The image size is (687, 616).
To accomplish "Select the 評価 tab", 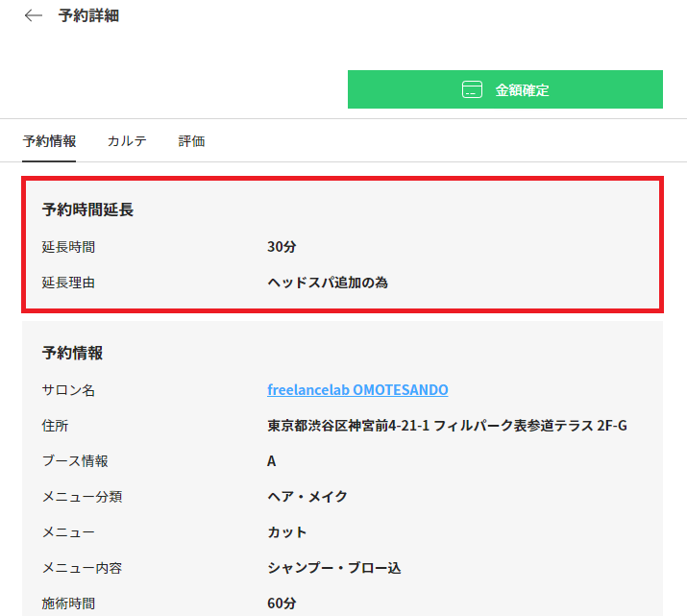I will tap(191, 141).
